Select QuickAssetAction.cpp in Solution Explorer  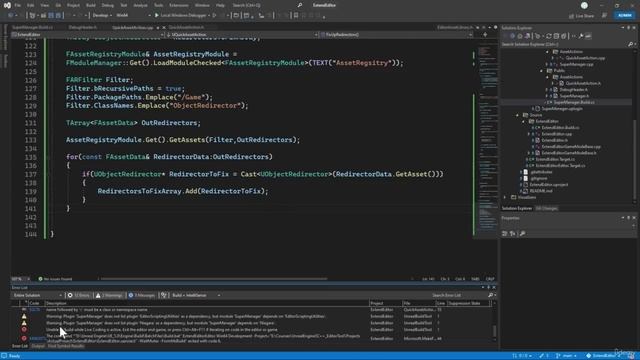(x=585, y=58)
